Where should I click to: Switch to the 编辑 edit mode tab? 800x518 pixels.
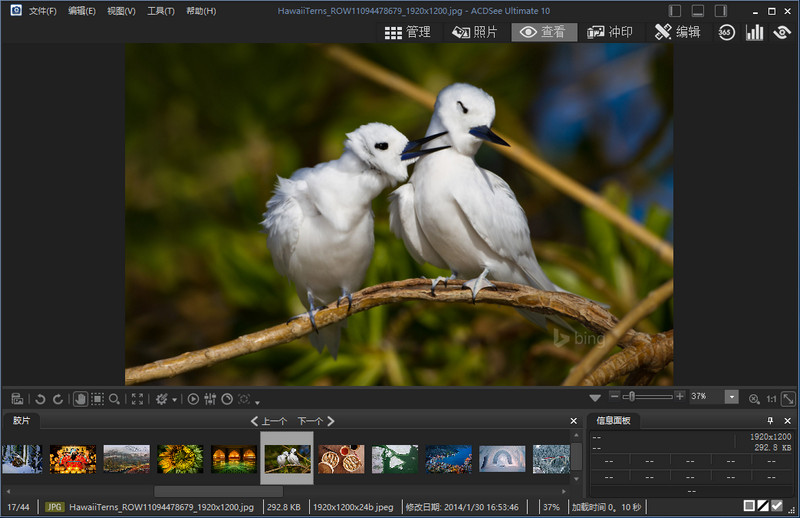pos(677,32)
